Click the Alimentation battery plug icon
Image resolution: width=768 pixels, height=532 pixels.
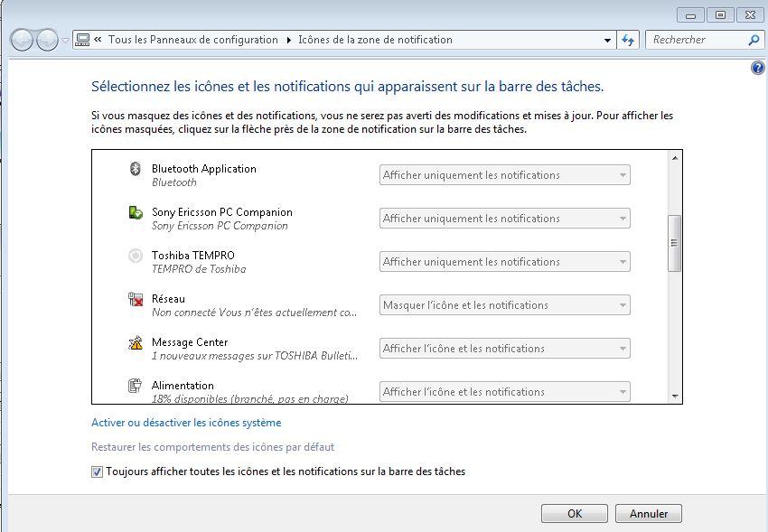click(136, 386)
